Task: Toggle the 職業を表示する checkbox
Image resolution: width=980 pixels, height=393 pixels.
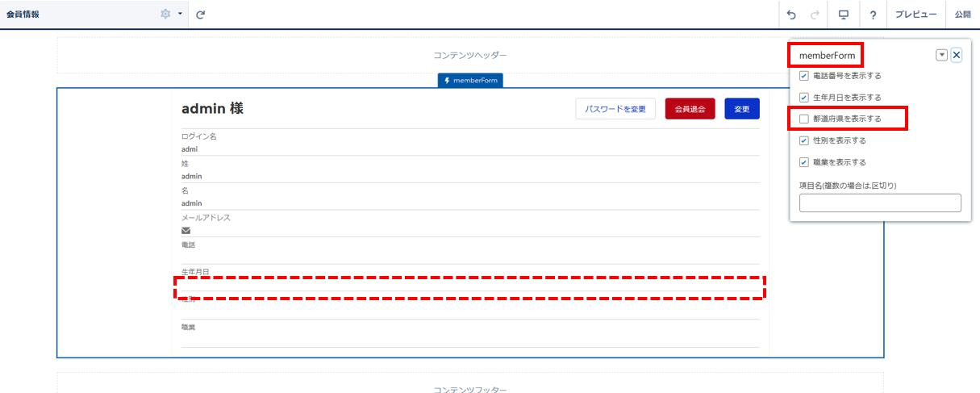Action: (803, 162)
